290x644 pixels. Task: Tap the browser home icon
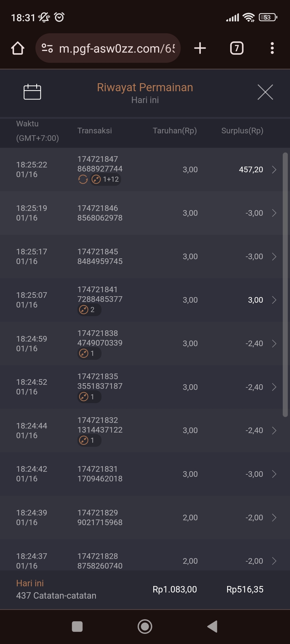click(x=18, y=48)
